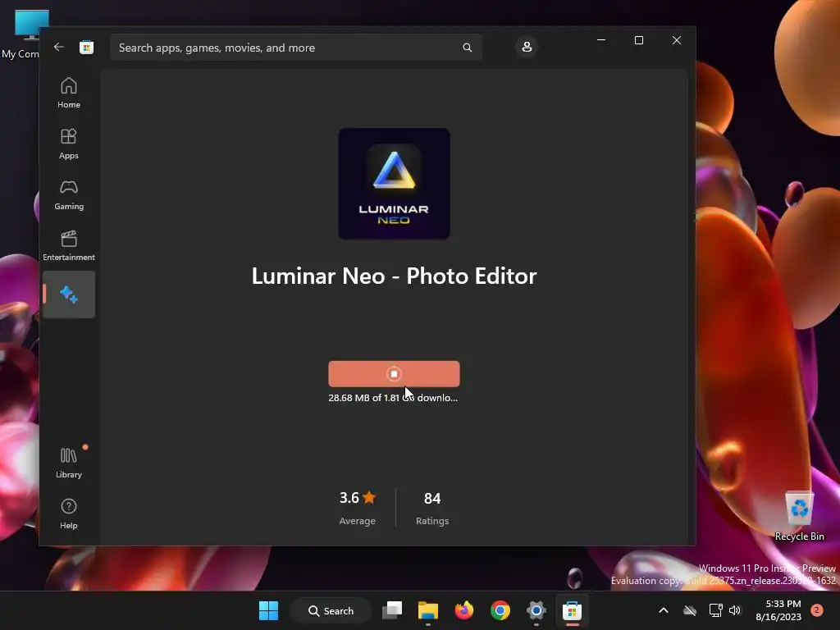Launch Google Chrome from the taskbar
The height and width of the screenshot is (630, 840).
tap(500, 610)
